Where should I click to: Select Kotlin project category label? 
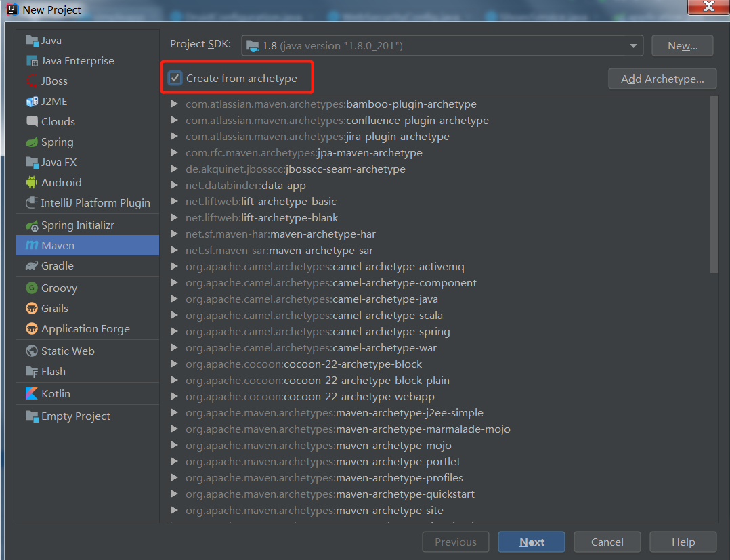click(x=56, y=394)
